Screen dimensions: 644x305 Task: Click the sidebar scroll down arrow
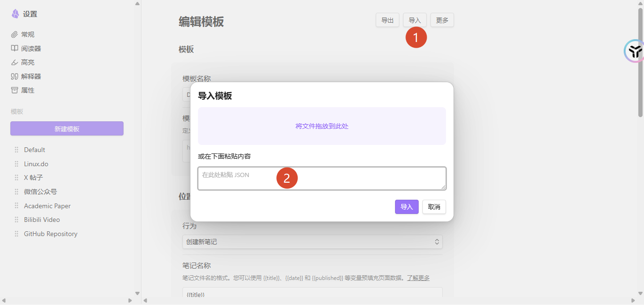click(x=137, y=293)
